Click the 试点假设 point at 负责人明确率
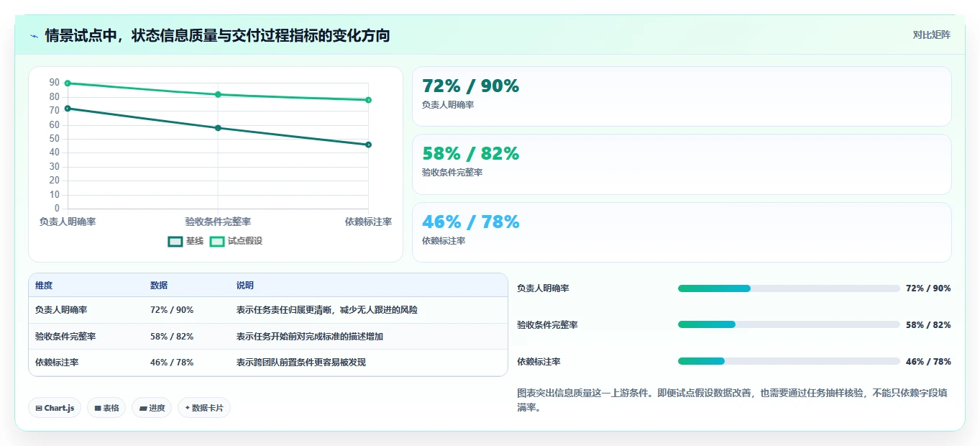The width and height of the screenshot is (980, 446). pyautogui.click(x=68, y=83)
